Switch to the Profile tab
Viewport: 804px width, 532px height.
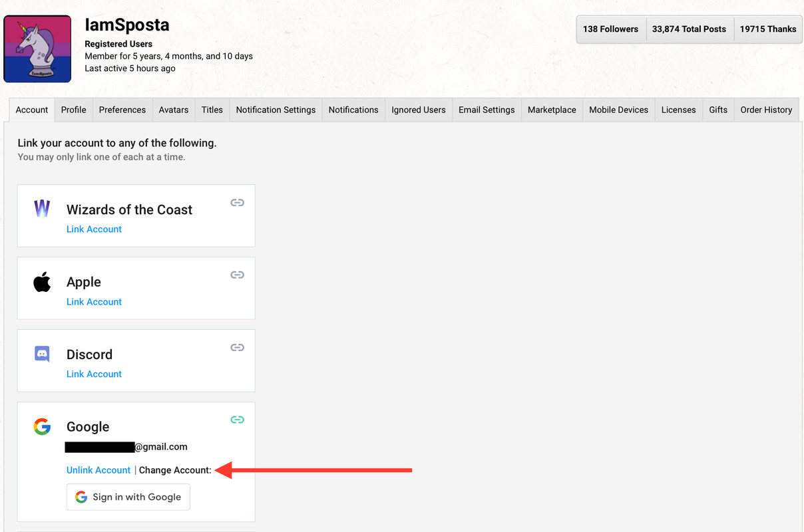point(74,110)
